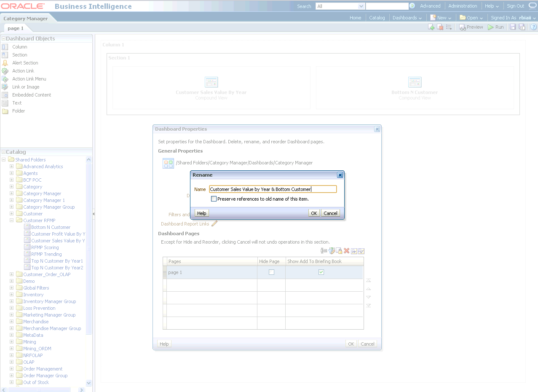
Task: Click Cancel in the Rename dialog
Action: coord(330,213)
